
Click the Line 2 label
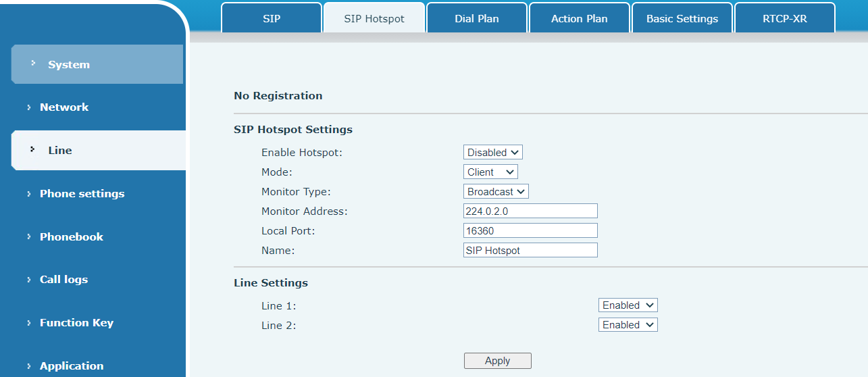click(x=279, y=326)
